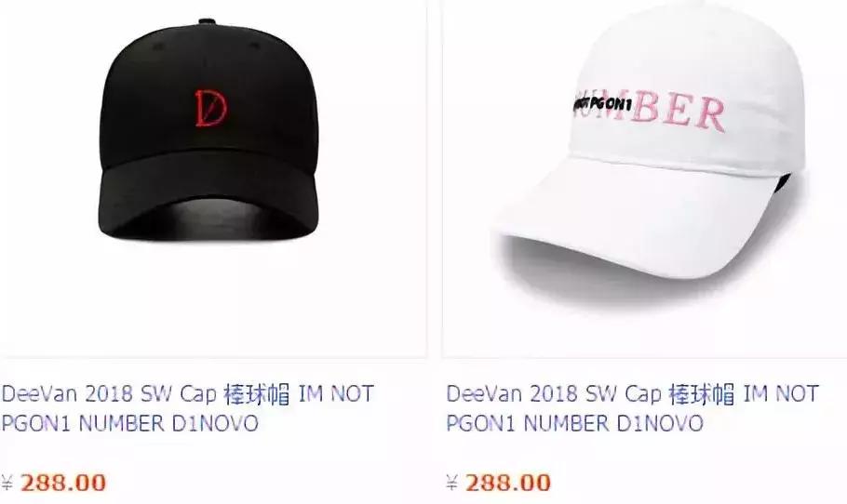The height and width of the screenshot is (504, 847).
Task: Click the top button on the black cap
Action: (x=207, y=22)
